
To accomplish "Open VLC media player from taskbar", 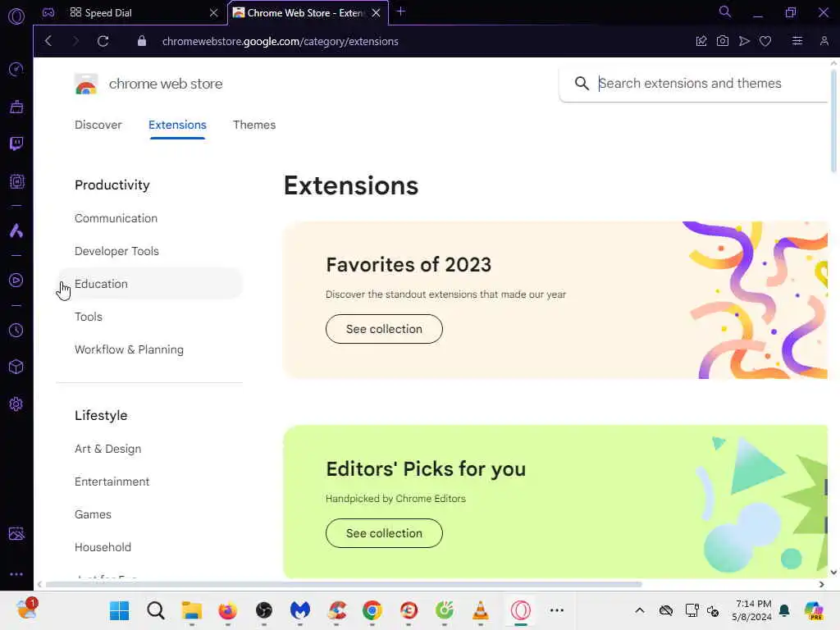I will (x=481, y=610).
